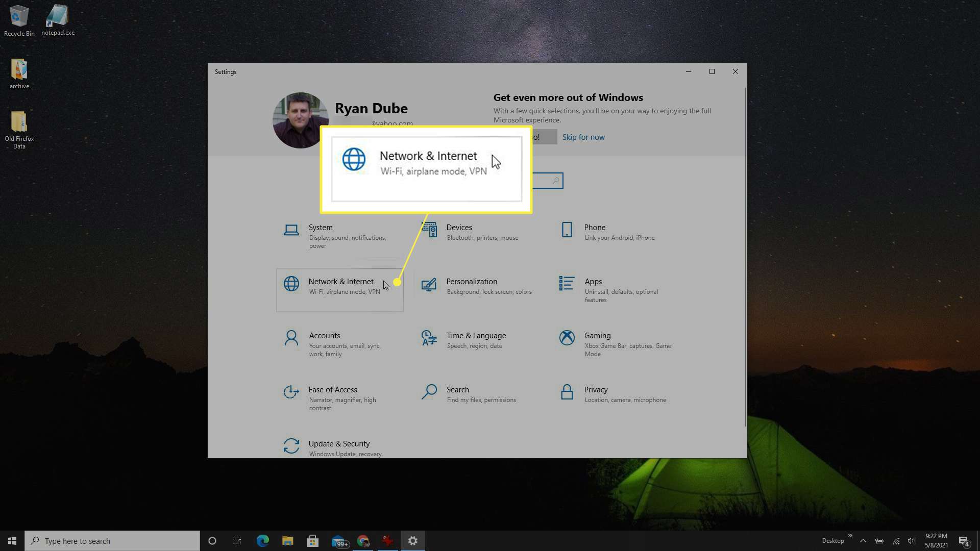Open the red app icon on the taskbar
Image resolution: width=980 pixels, height=551 pixels.
coord(388,541)
